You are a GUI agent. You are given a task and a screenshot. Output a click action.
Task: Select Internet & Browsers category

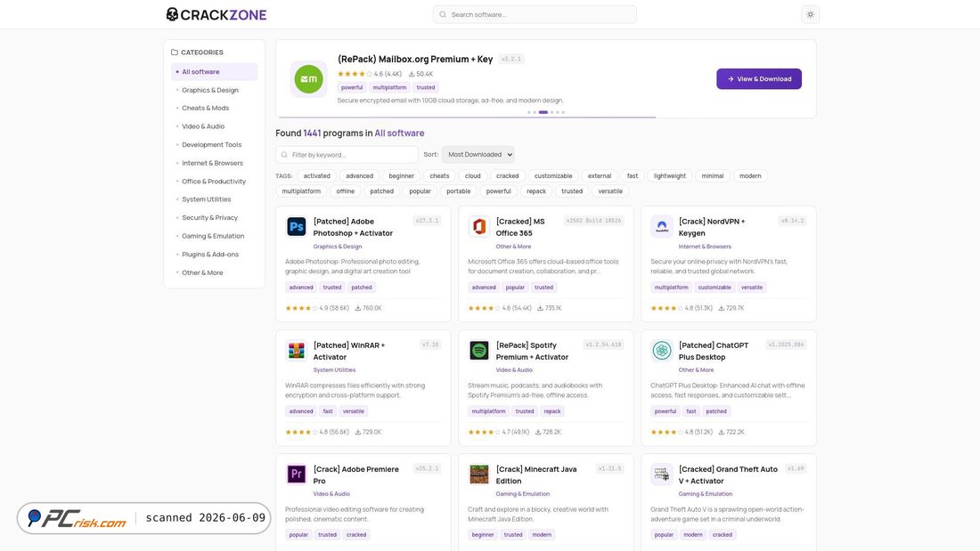(215, 163)
